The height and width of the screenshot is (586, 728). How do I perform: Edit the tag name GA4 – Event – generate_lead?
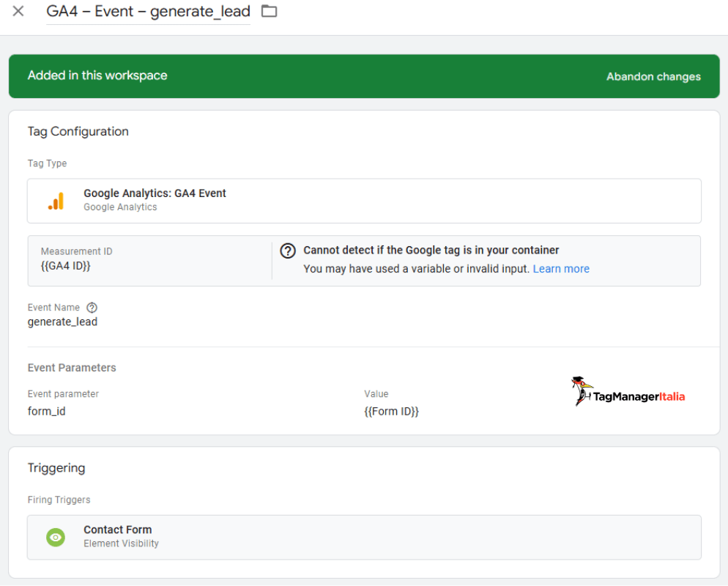[x=148, y=11]
